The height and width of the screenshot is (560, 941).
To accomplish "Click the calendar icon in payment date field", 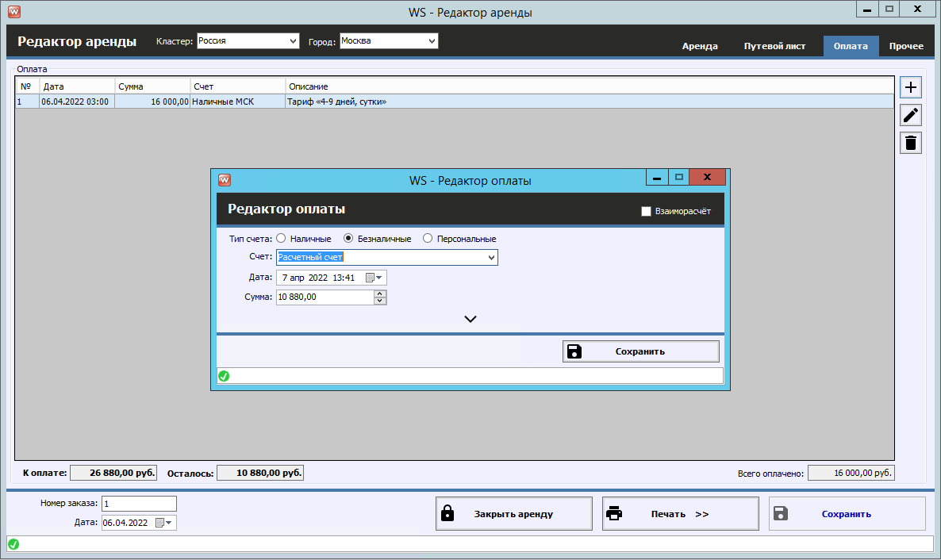I will pos(371,278).
